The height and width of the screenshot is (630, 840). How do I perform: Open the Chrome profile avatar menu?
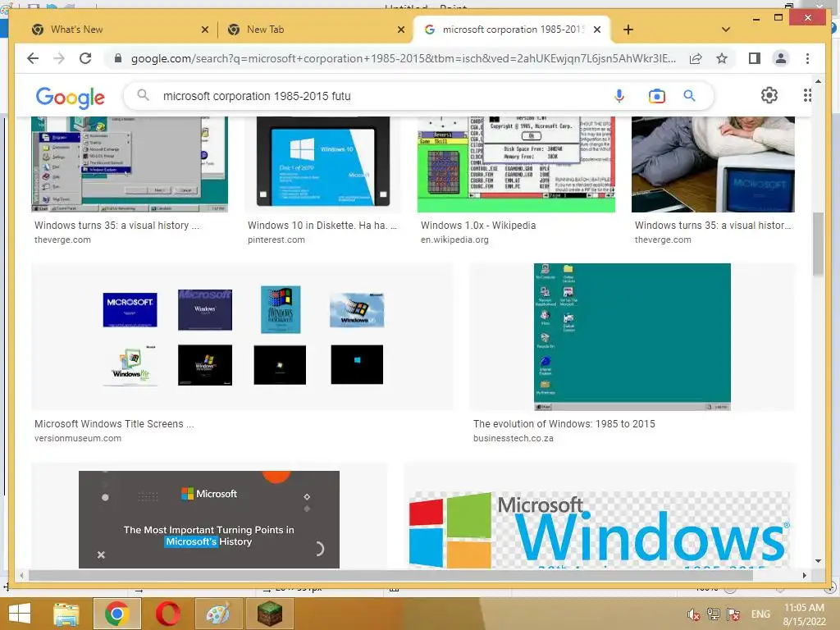tap(781, 58)
